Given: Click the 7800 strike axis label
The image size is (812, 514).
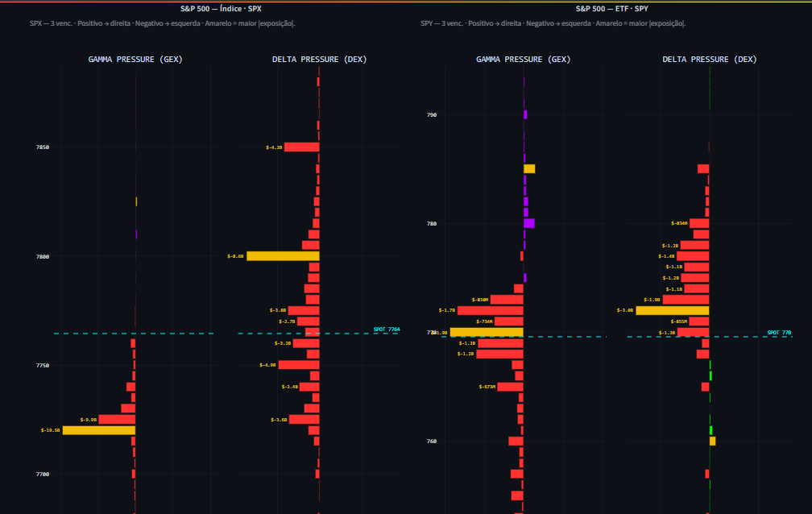Looking at the screenshot, I should pyautogui.click(x=43, y=256).
